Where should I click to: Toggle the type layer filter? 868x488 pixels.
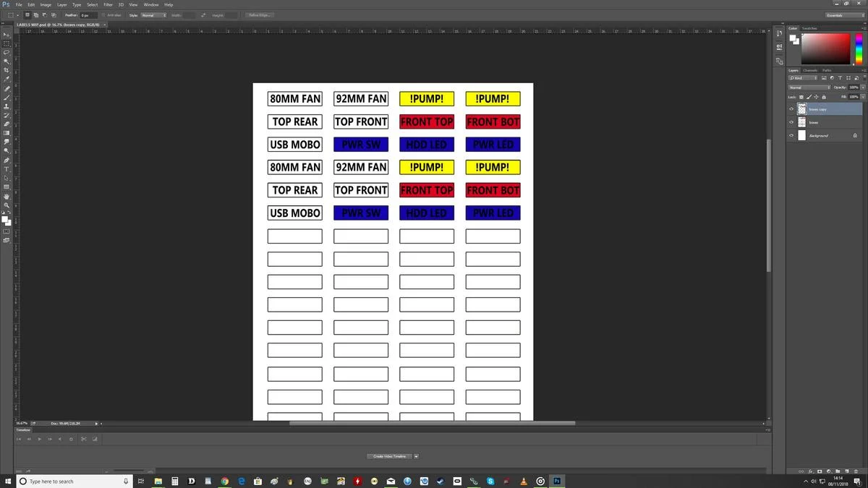[838, 78]
